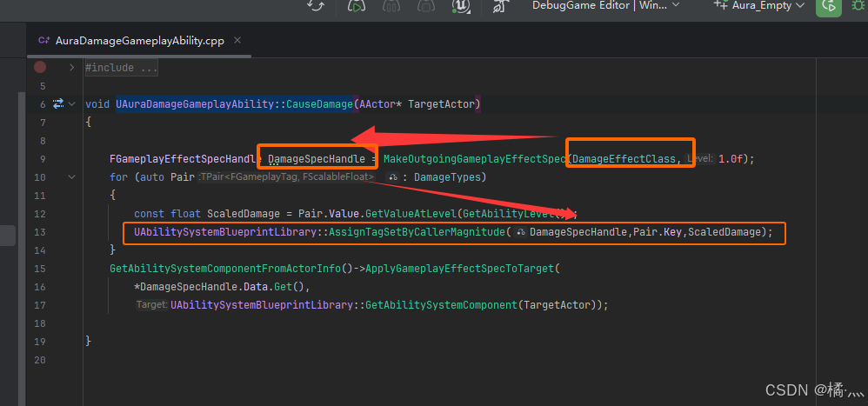Close the AuraDamageGameplayAbility.cpp tab
Screen dimensions: 868x406
click(x=237, y=40)
